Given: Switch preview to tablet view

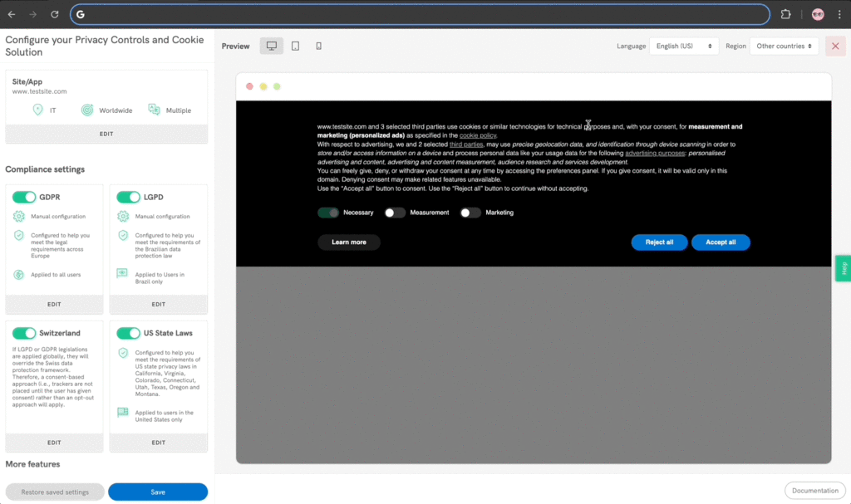Looking at the screenshot, I should [x=295, y=46].
